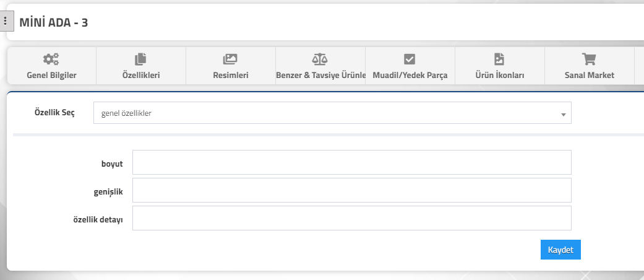Image resolution: width=644 pixels, height=280 pixels.
Task: Select the Benzer & Tavsiye Ürünler tab label
Action: (x=321, y=75)
